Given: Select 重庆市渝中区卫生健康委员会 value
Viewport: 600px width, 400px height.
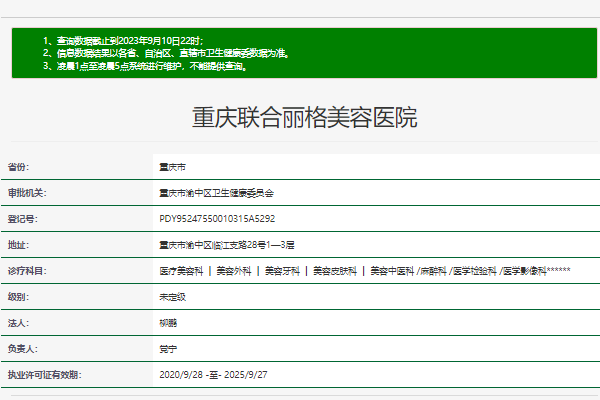Looking at the screenshot, I should click(x=217, y=193).
